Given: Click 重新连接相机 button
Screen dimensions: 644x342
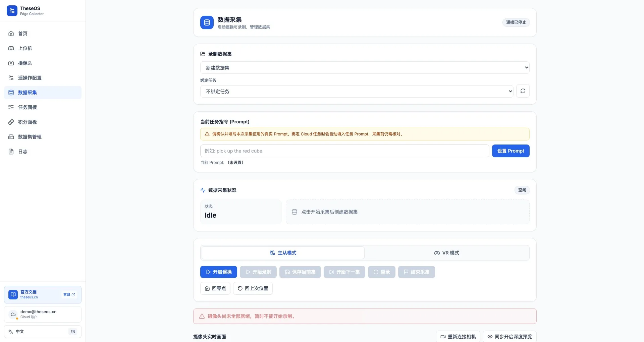Looking at the screenshot, I should [x=458, y=336].
